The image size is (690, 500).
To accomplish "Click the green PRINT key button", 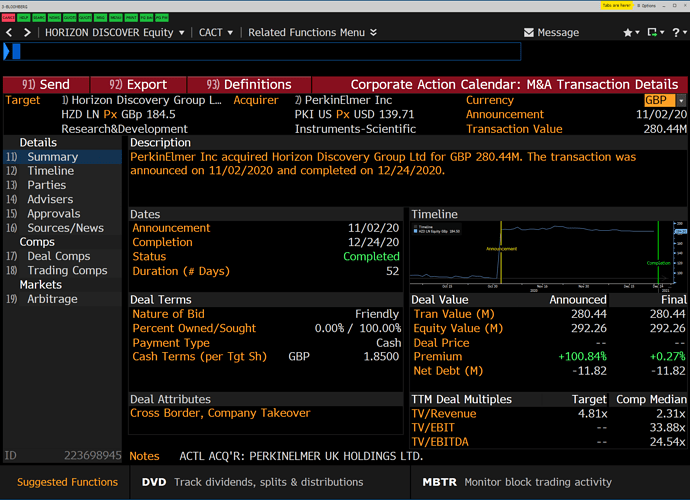I will 131,18.
